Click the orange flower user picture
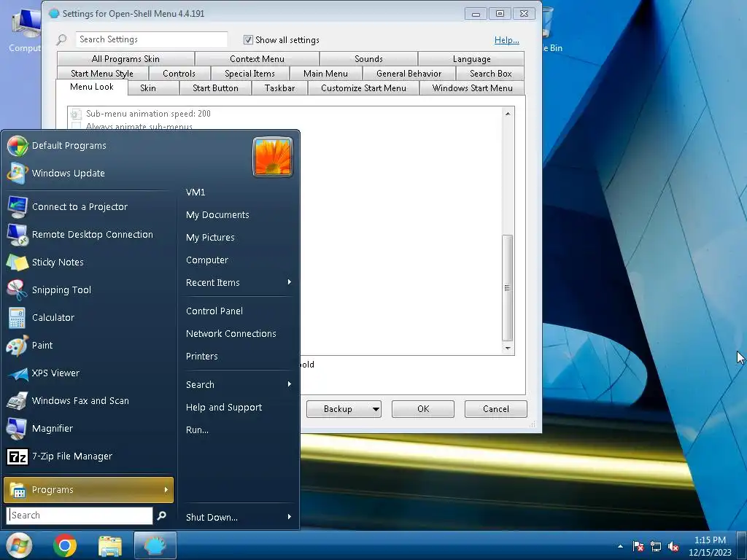The image size is (747, 560). [273, 157]
